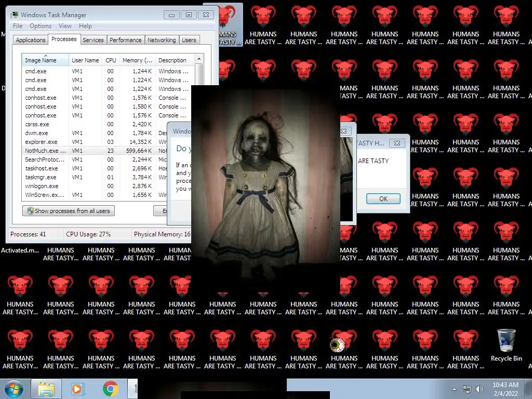Select the winlogon.exe process row
532x399 pixels.
[x=95, y=186]
